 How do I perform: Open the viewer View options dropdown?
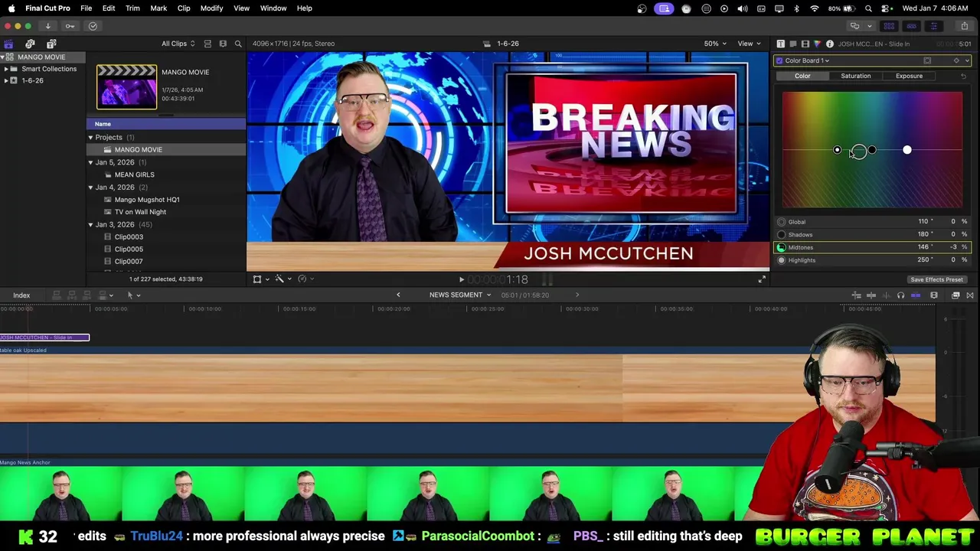coord(749,44)
